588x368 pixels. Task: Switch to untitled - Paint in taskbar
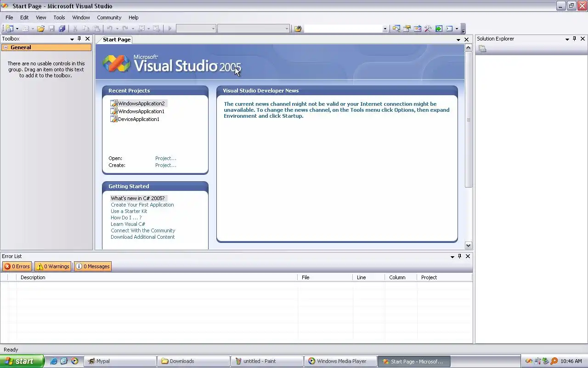coord(267,361)
